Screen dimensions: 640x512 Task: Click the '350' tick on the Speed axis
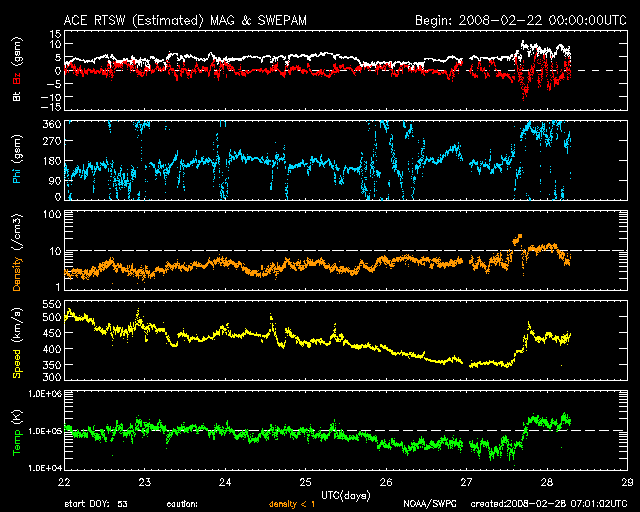tap(52, 365)
